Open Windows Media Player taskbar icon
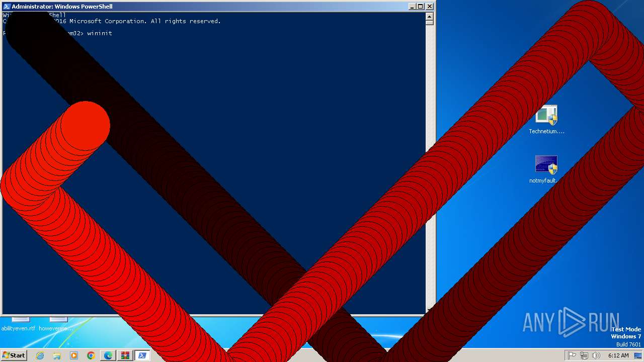 [74, 355]
